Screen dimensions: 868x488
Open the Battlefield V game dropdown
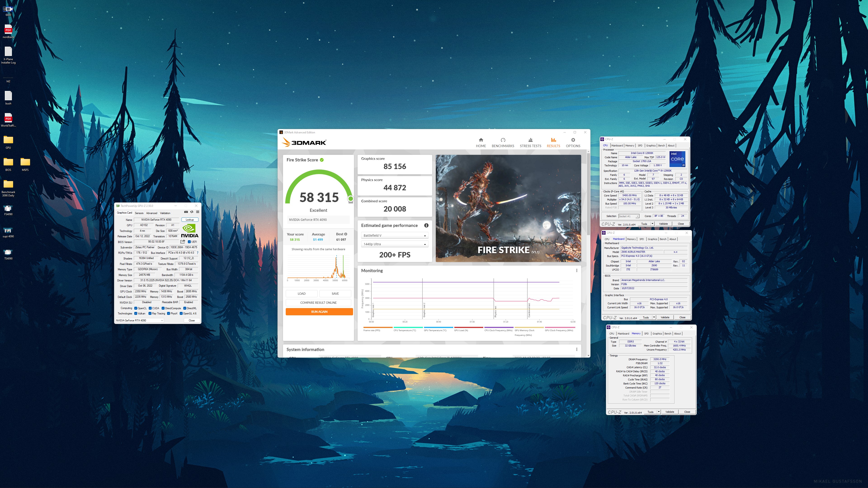pos(395,236)
